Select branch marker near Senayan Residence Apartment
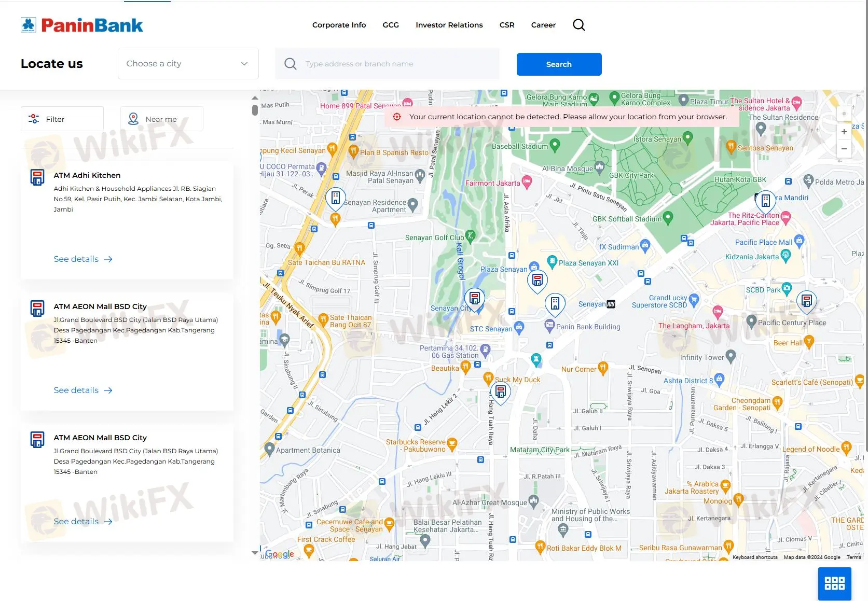Image resolution: width=868 pixels, height=601 pixels. point(336,198)
